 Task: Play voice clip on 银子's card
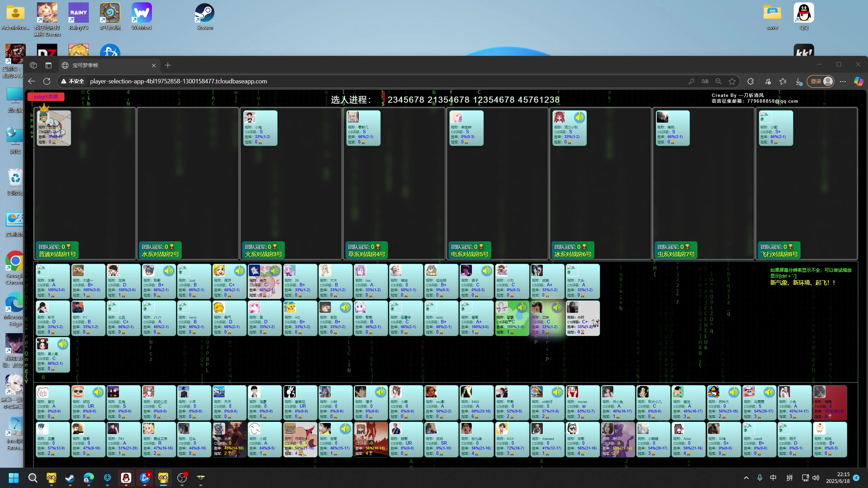487,270
